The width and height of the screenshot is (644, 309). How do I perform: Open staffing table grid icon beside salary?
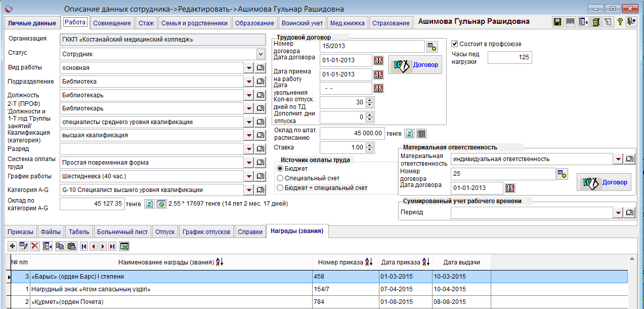pos(421,133)
